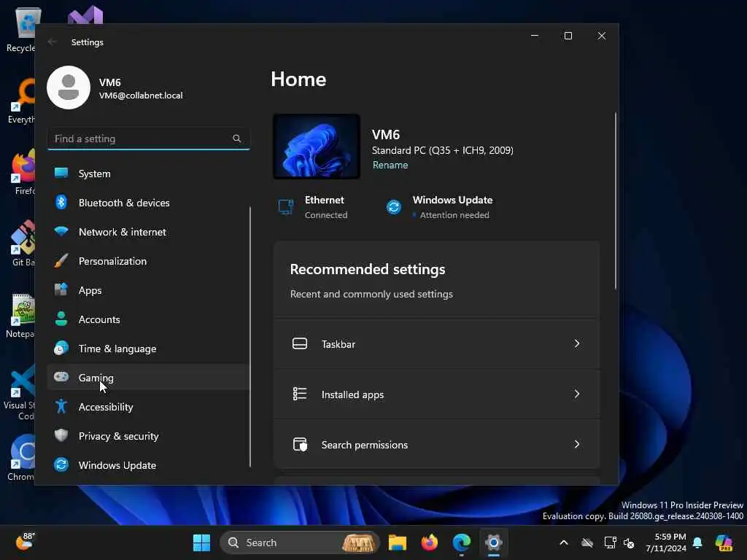Open Accessibility settings
This screenshot has height=560, width=747.
tap(149, 407)
